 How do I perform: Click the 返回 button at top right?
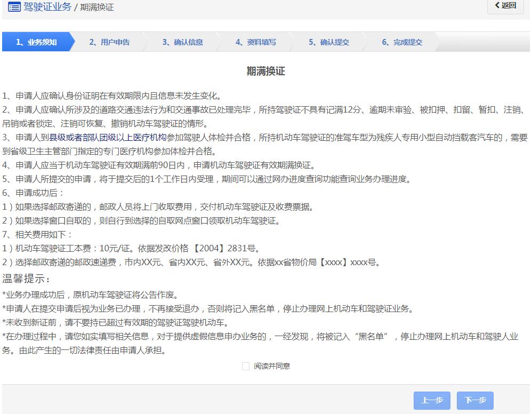[x=504, y=7]
